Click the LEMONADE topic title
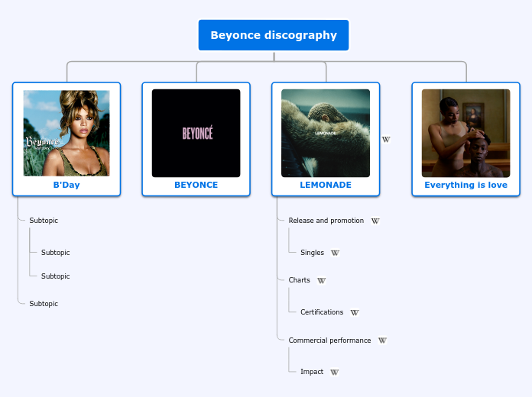 (x=326, y=185)
